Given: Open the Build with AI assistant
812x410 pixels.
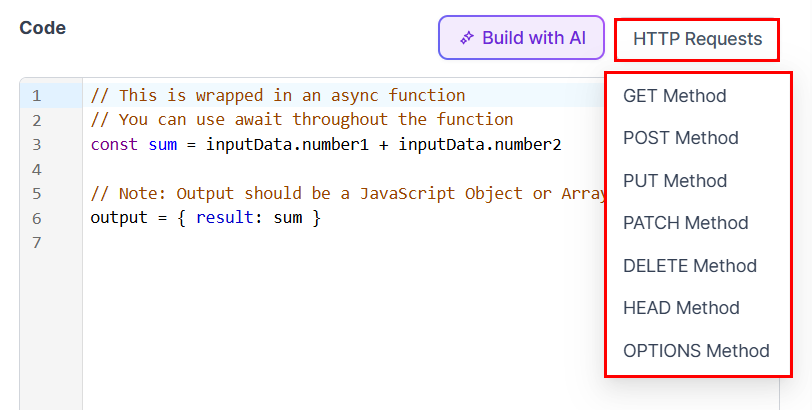Looking at the screenshot, I should (x=521, y=38).
